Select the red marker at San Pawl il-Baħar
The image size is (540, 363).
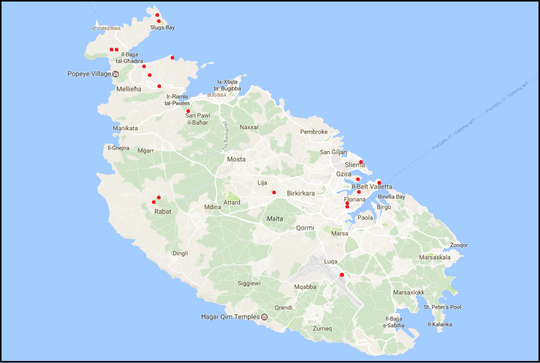188,111
